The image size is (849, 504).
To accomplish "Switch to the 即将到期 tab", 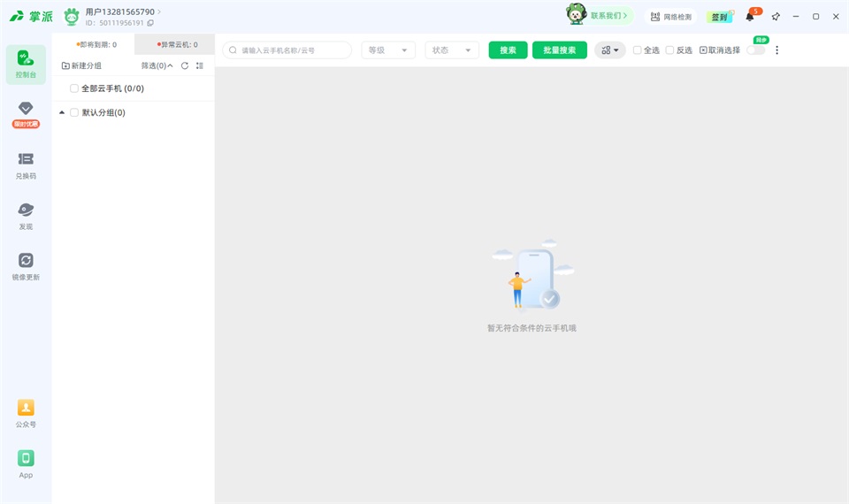I will coord(96,44).
